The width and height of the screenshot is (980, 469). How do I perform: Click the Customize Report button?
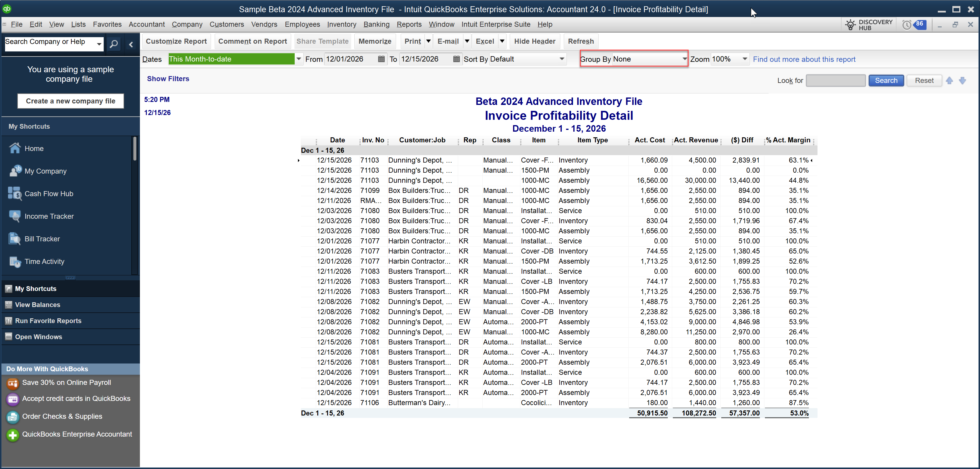[x=176, y=41]
